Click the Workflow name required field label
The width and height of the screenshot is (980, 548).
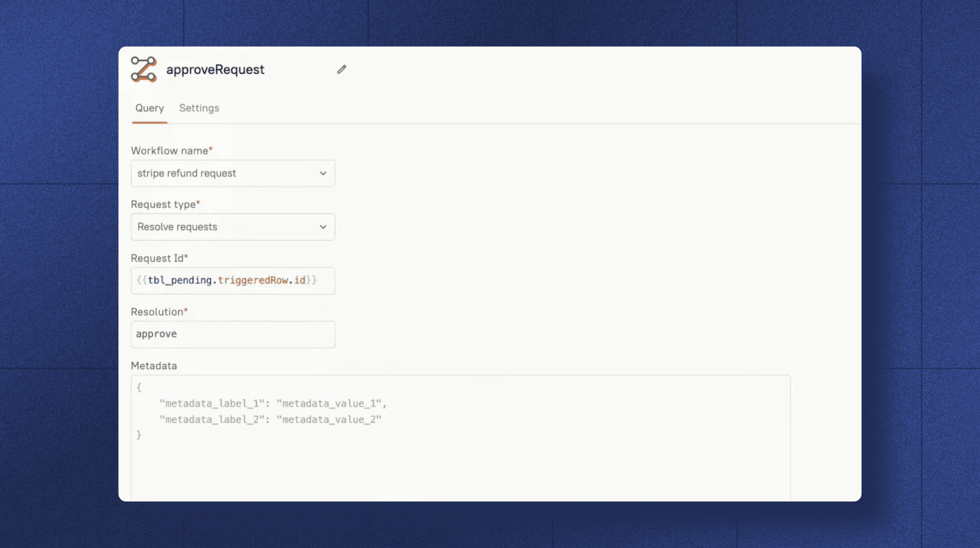click(x=168, y=150)
